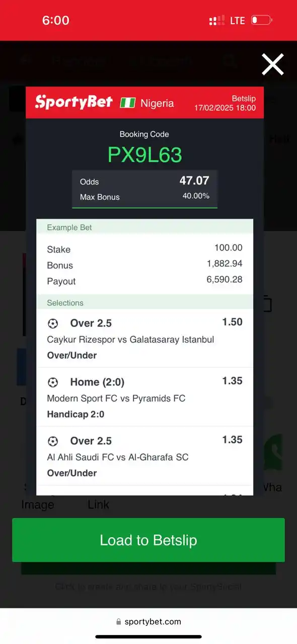Tap football icon beside Over 2.5 Rizespor
This screenshot has height=644, width=297.
pyautogui.click(x=53, y=324)
